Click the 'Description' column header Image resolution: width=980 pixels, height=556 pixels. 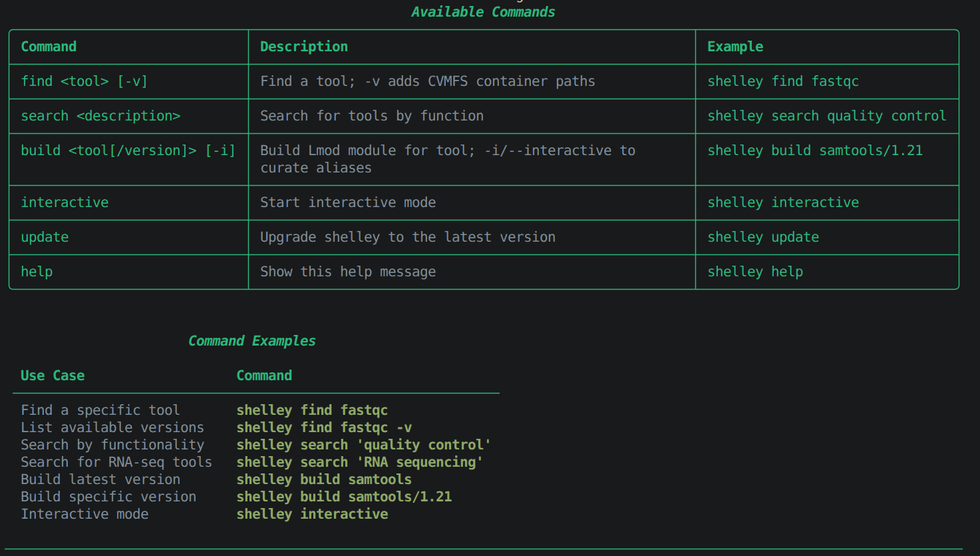pyautogui.click(x=304, y=47)
